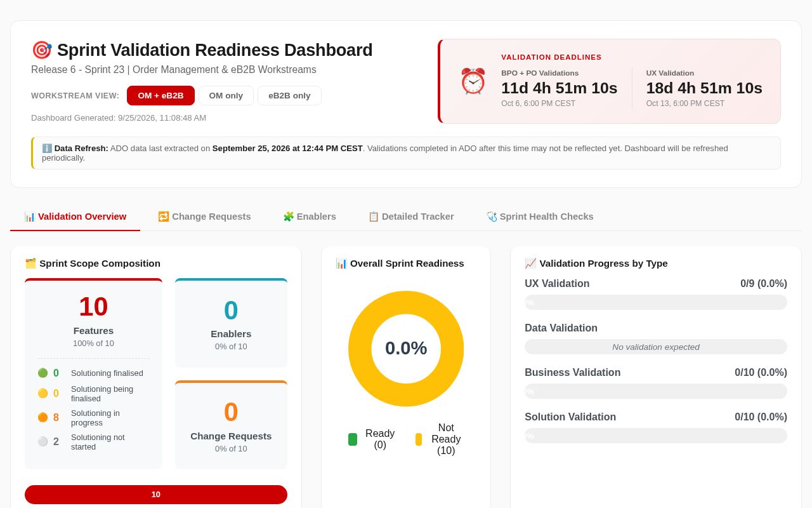Image resolution: width=812 pixels, height=508 pixels.
Task: Click the orange circle for Solutioning in progress
Action: (x=43, y=417)
